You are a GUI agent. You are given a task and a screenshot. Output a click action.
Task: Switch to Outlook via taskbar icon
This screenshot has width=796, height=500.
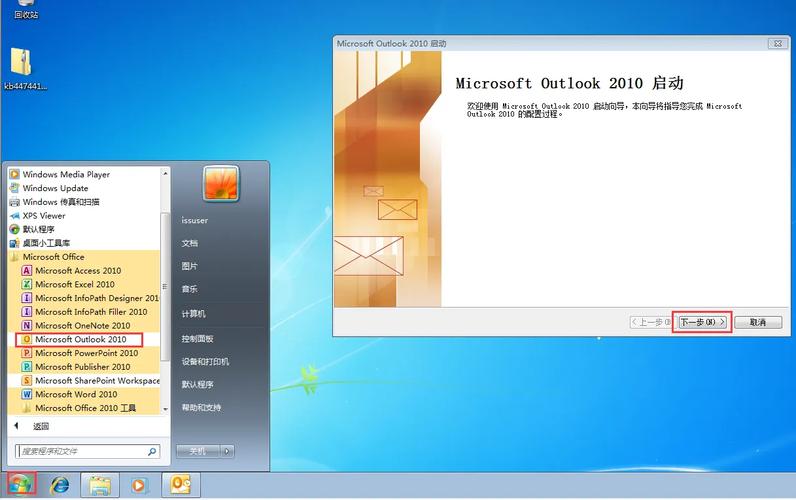pos(181,485)
